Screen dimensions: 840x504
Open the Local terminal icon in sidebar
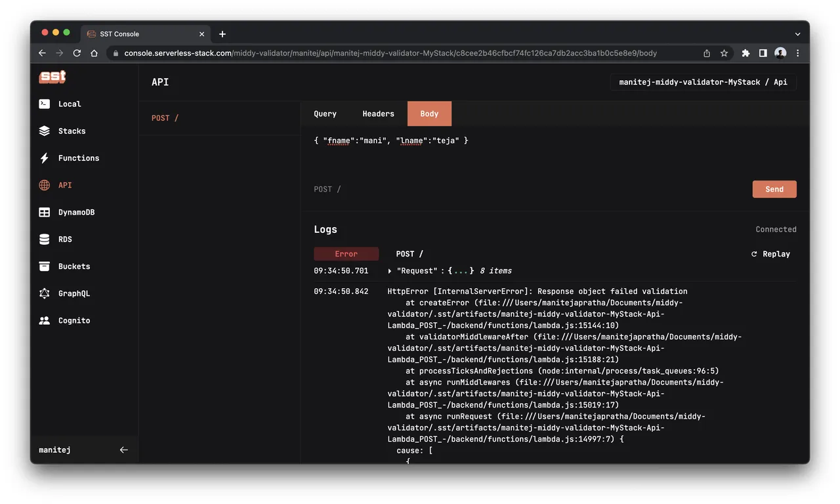pos(45,104)
